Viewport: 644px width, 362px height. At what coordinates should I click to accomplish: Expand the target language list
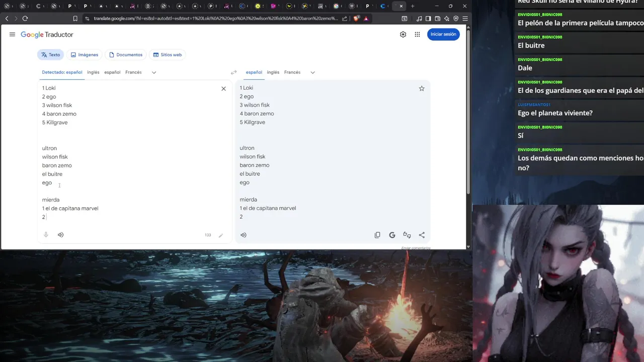point(312,72)
